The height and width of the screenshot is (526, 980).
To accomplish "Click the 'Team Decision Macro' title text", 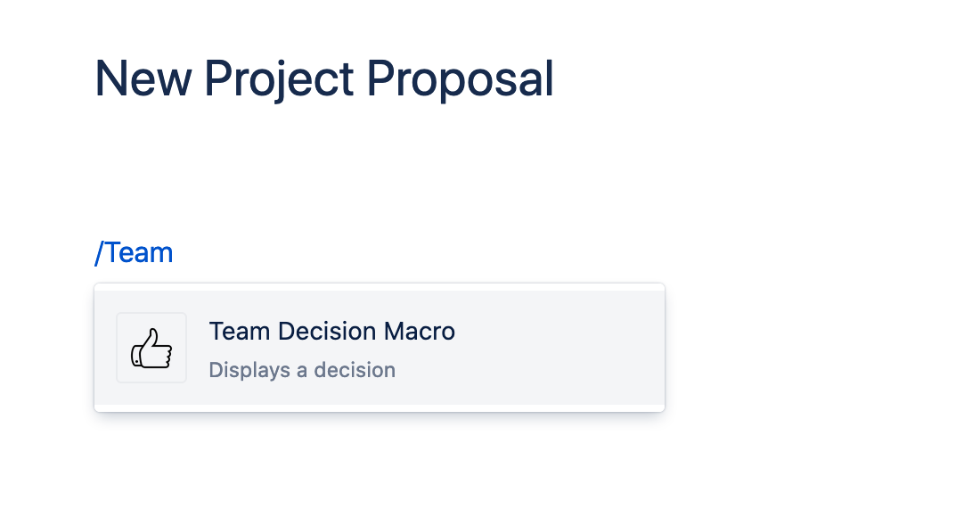I will pyautogui.click(x=331, y=332).
